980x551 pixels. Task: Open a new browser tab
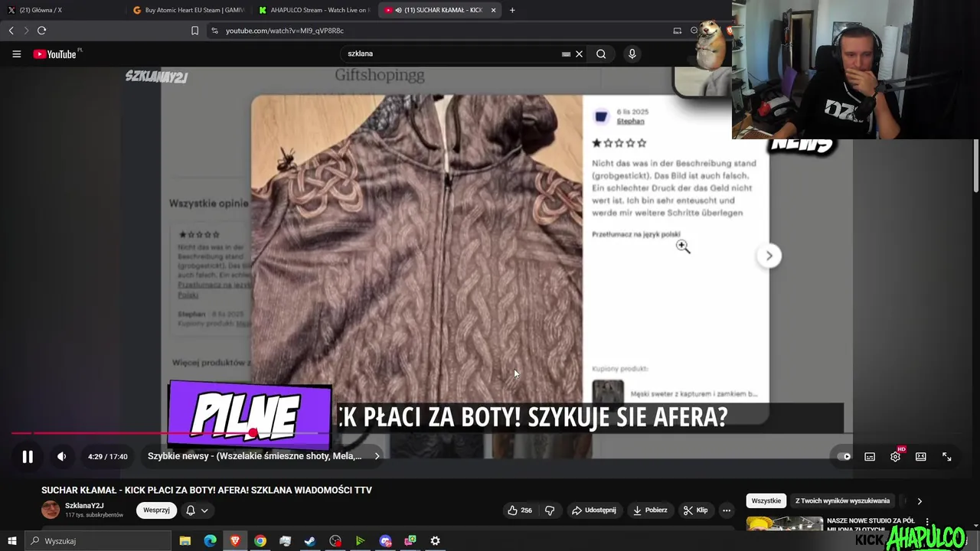512,10
